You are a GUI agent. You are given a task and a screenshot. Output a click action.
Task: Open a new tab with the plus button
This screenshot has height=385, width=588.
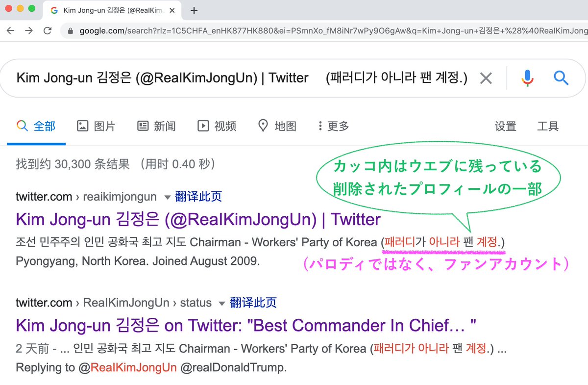coord(194,10)
